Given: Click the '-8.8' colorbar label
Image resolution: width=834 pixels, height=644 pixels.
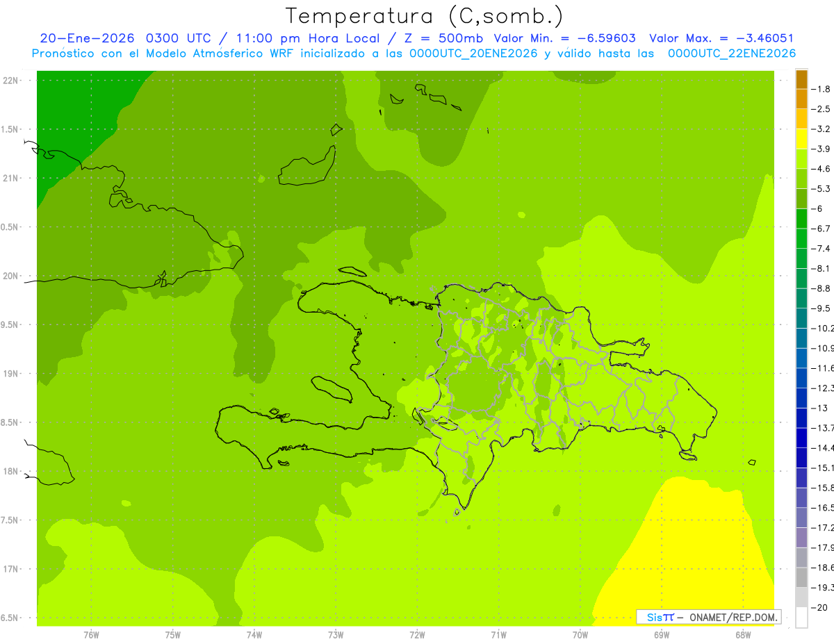Looking at the screenshot, I should click(821, 288).
